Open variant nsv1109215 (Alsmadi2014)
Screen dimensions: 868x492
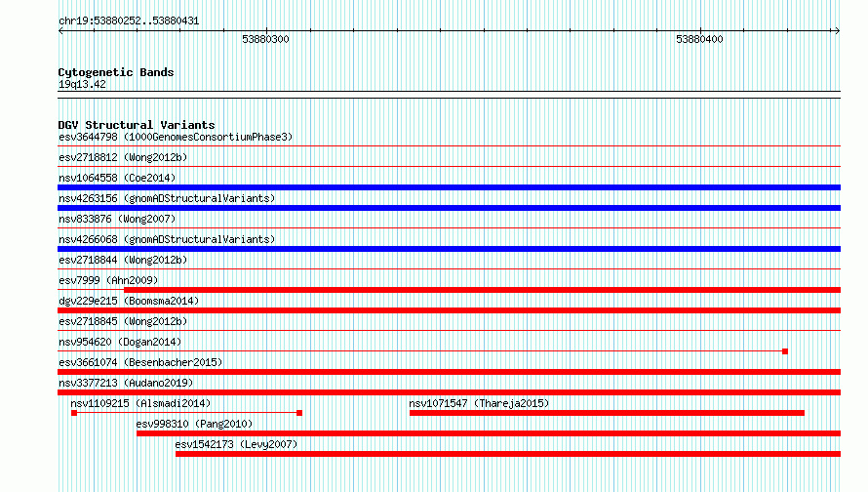(x=140, y=403)
